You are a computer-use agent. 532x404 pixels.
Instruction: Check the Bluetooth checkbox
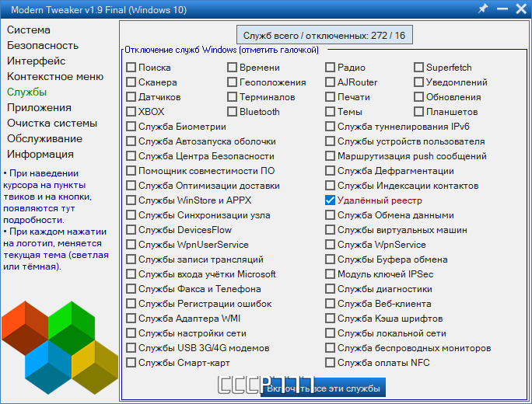pos(232,112)
